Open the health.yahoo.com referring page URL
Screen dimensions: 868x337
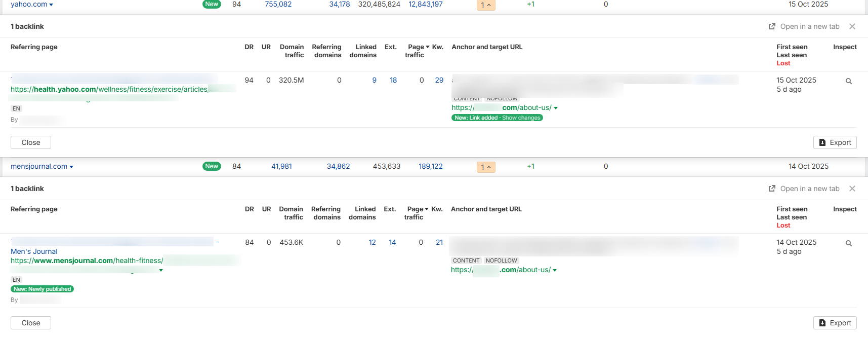coord(109,89)
